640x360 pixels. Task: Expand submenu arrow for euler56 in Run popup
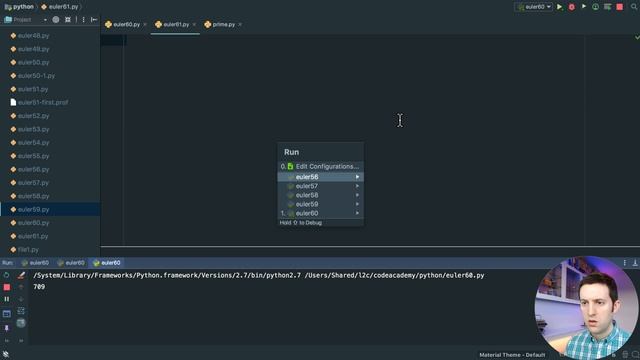click(x=357, y=177)
